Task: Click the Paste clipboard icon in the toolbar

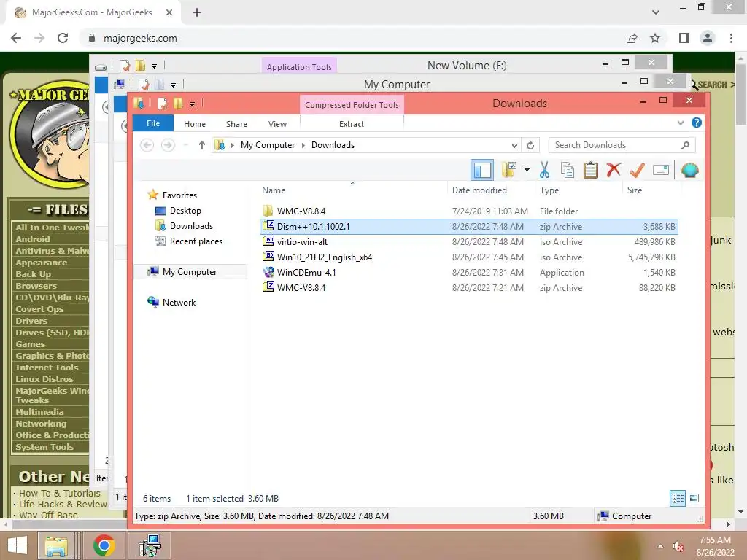Action: pos(590,170)
